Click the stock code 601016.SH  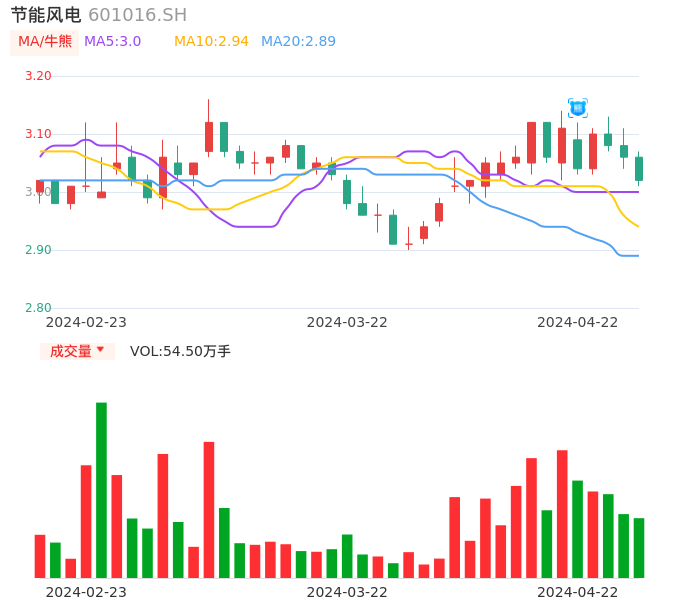[137, 15]
